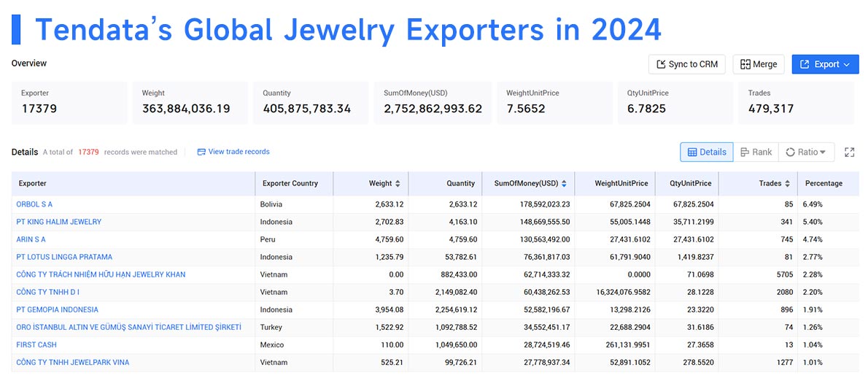The image size is (868, 381).
Task: Sort table by SumOfMoney(USD) arrows
Action: pos(564,183)
